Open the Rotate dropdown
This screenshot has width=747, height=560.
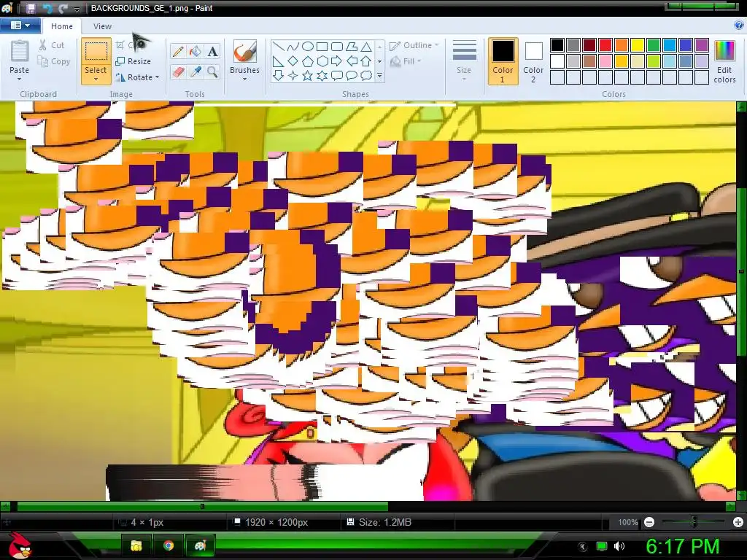[x=138, y=77]
